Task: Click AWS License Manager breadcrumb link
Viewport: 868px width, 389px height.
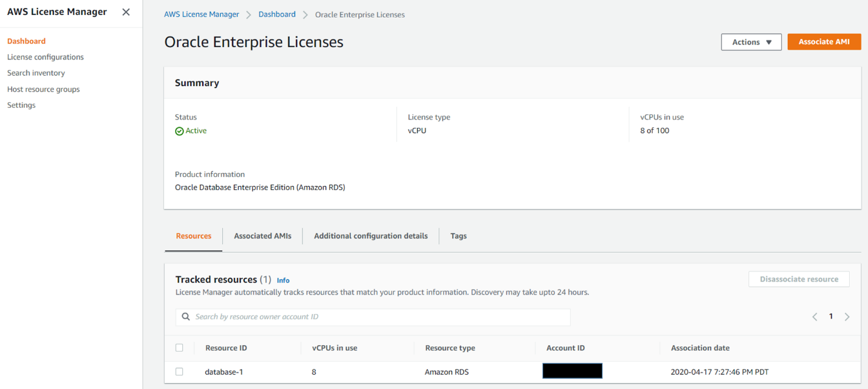Action: (201, 14)
